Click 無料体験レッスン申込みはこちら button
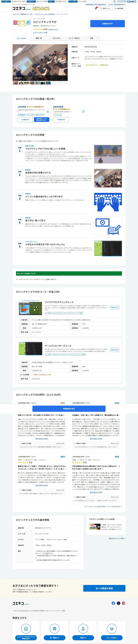The width and height of the screenshot is (138, 644). click(41, 120)
